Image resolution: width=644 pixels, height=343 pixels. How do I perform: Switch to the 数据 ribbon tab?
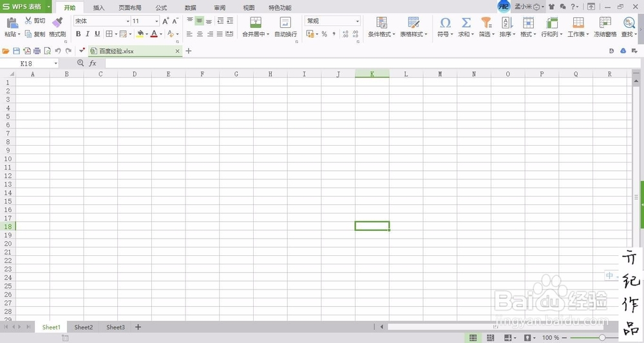[x=190, y=7]
